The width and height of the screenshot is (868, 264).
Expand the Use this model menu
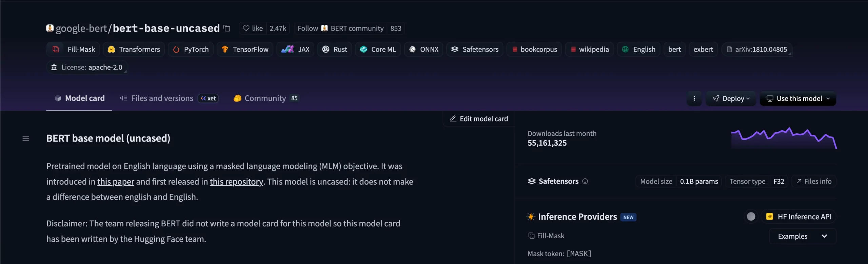pyautogui.click(x=798, y=98)
